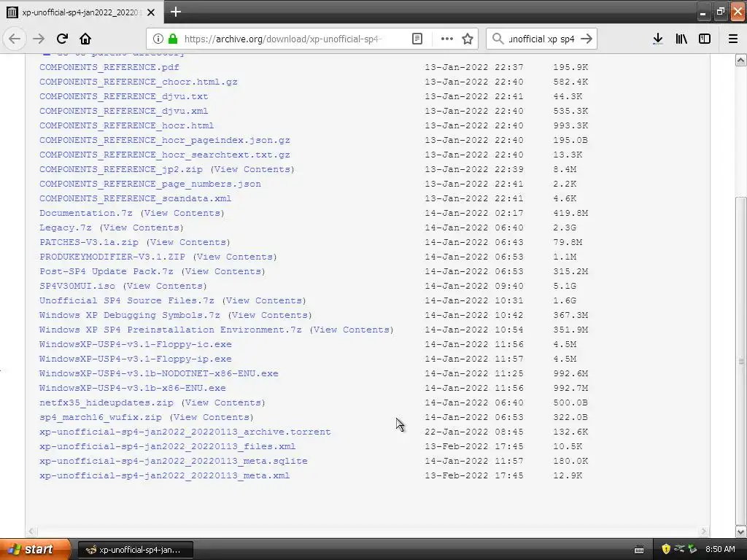Open COMPONENTS_REFERENCE_page_numbers.json
The height and width of the screenshot is (560, 747).
coord(150,184)
